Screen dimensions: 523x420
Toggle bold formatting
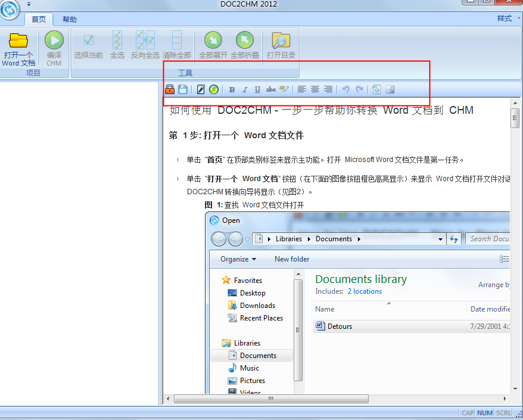[232, 89]
